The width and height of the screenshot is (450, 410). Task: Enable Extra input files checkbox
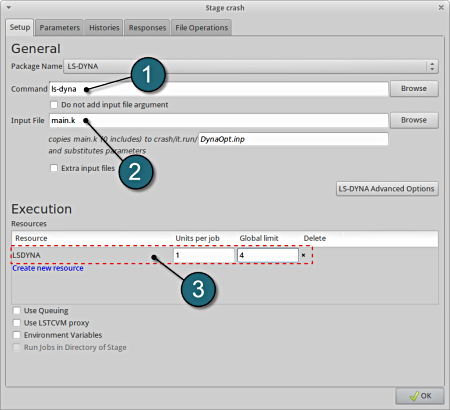[54, 168]
